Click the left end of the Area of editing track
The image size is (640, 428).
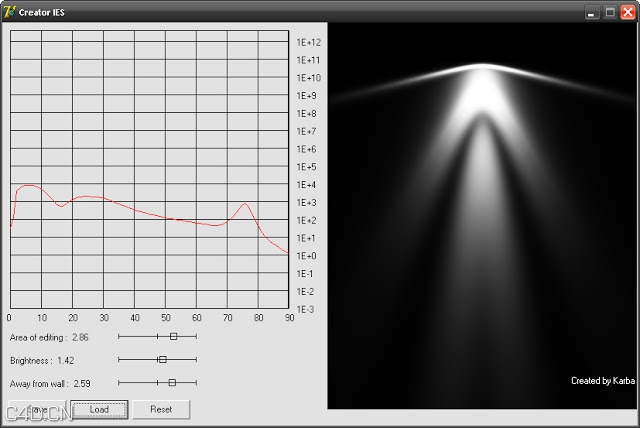coord(119,337)
